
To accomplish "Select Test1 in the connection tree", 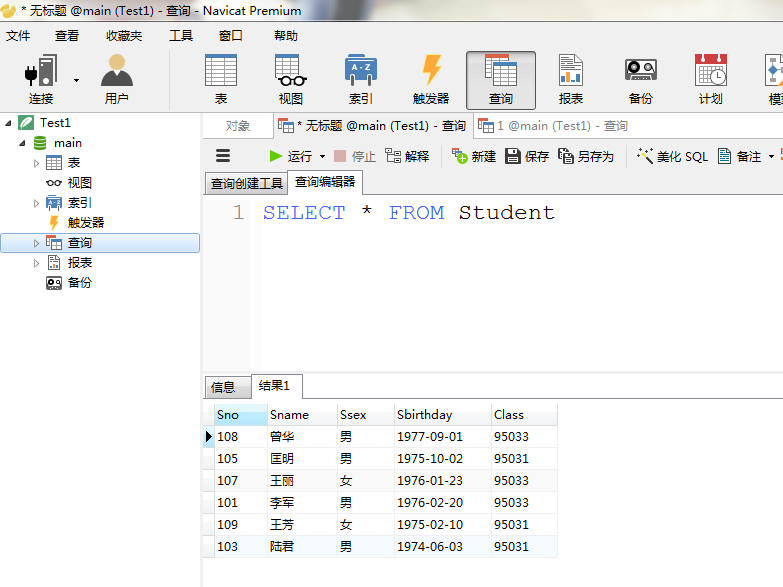I will (55, 123).
